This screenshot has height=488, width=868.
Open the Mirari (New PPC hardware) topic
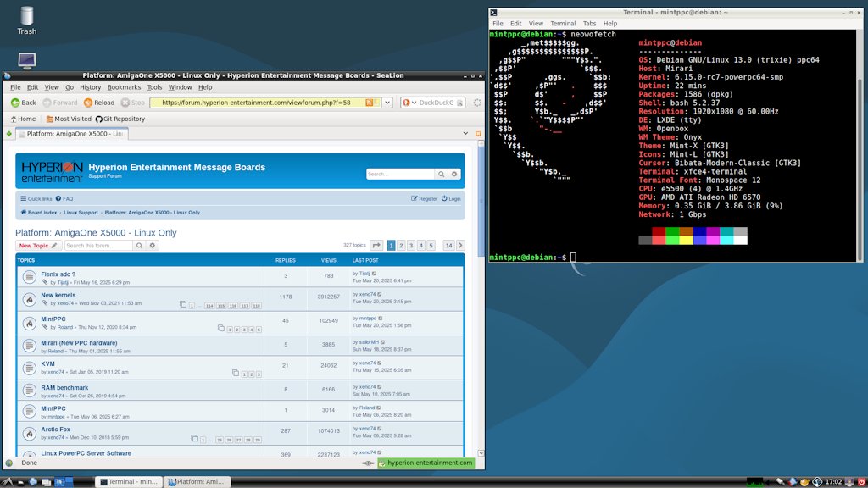(79, 343)
